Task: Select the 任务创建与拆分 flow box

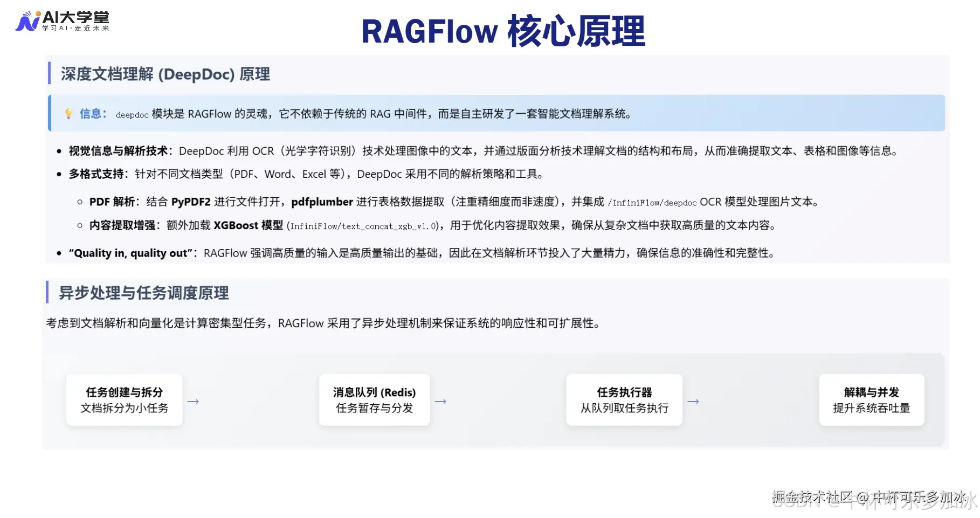Action: (x=124, y=400)
